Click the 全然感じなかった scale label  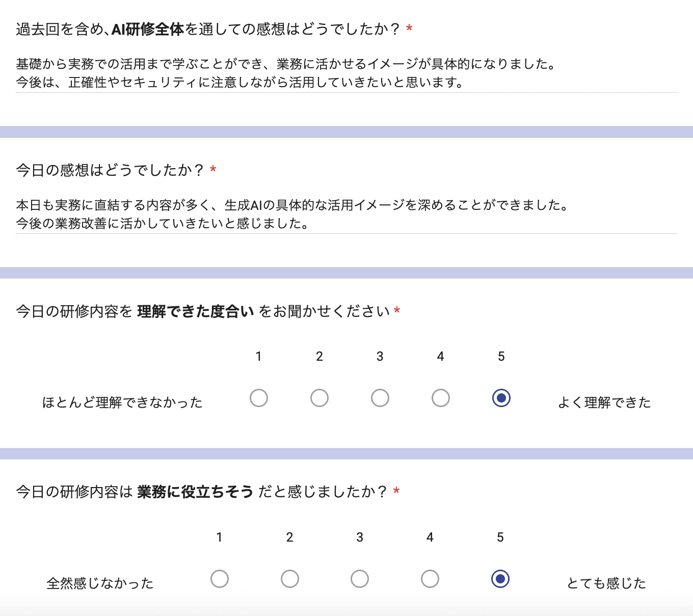click(x=100, y=583)
